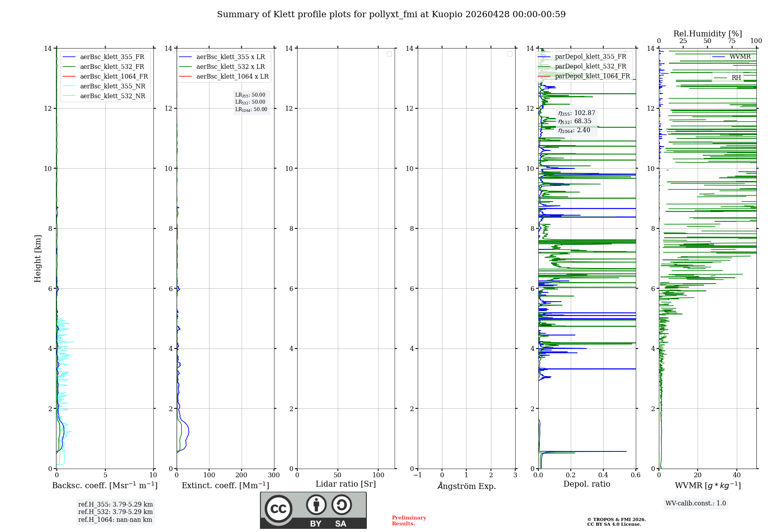This screenshot has width=783, height=532.
Task: Click empty legend box in Ångström plot
Action: coord(510,54)
